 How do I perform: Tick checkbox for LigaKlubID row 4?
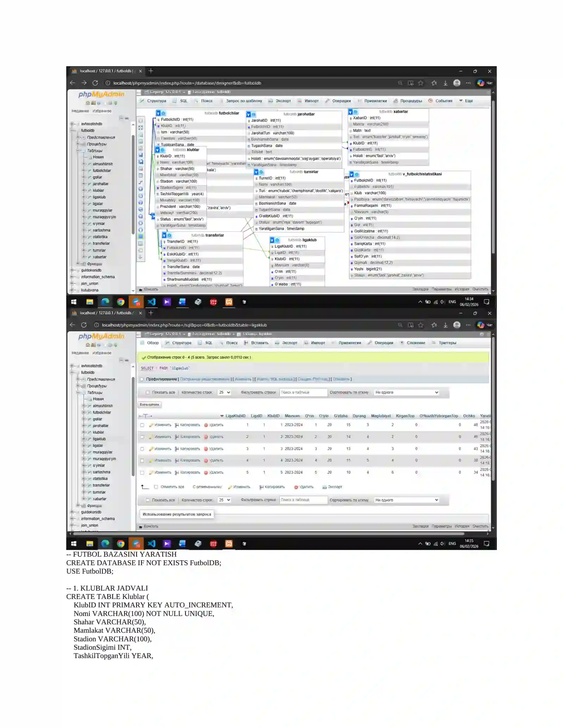coord(142,461)
